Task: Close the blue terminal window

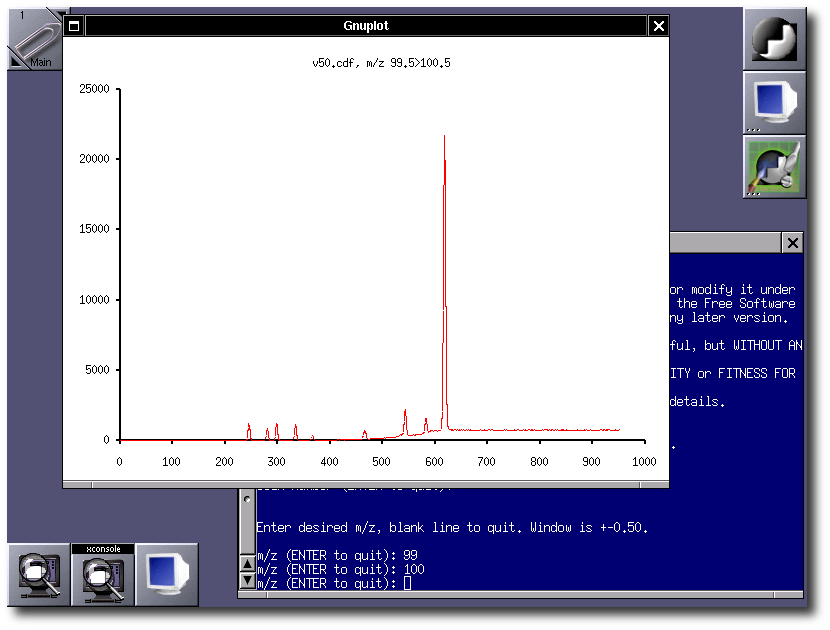Action: [x=792, y=243]
